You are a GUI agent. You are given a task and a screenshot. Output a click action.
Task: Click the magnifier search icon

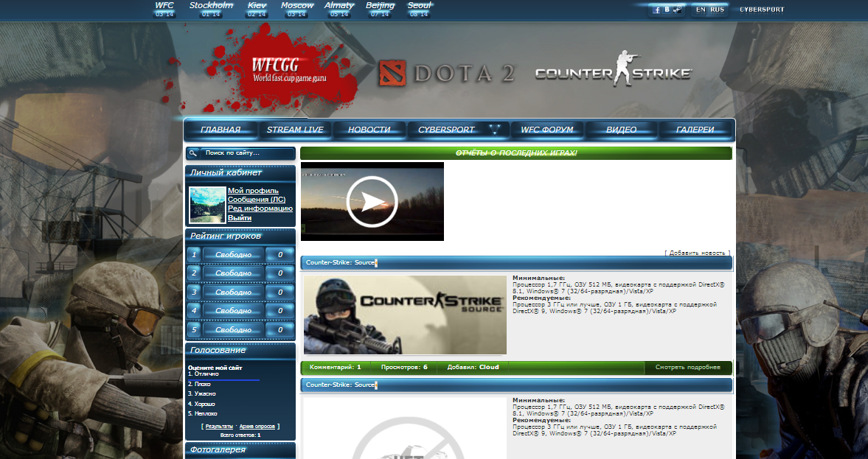click(192, 153)
